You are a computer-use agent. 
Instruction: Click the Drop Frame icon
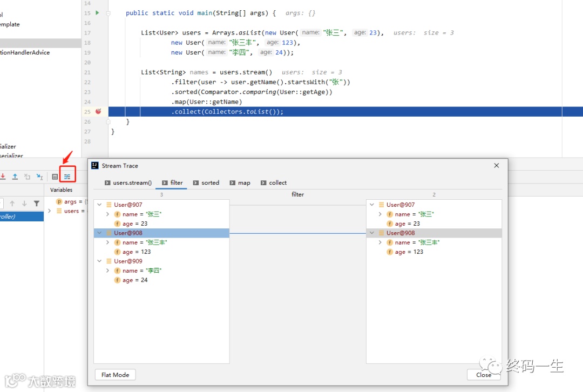pyautogui.click(x=27, y=177)
